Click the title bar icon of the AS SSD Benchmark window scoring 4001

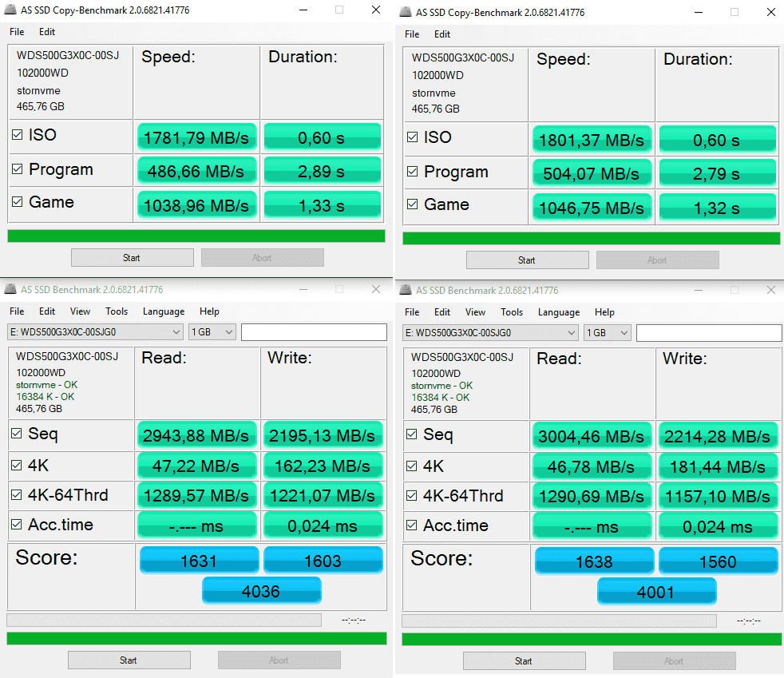click(x=406, y=291)
